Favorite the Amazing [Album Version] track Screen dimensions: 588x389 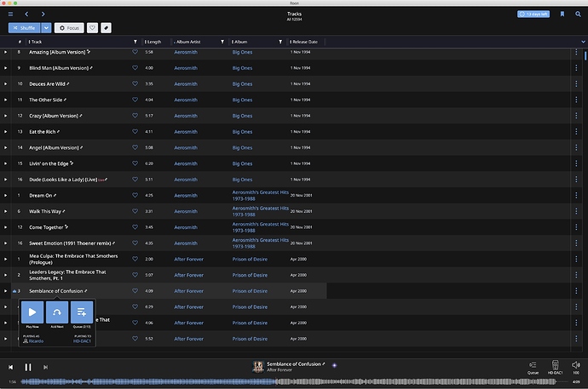coord(135,52)
